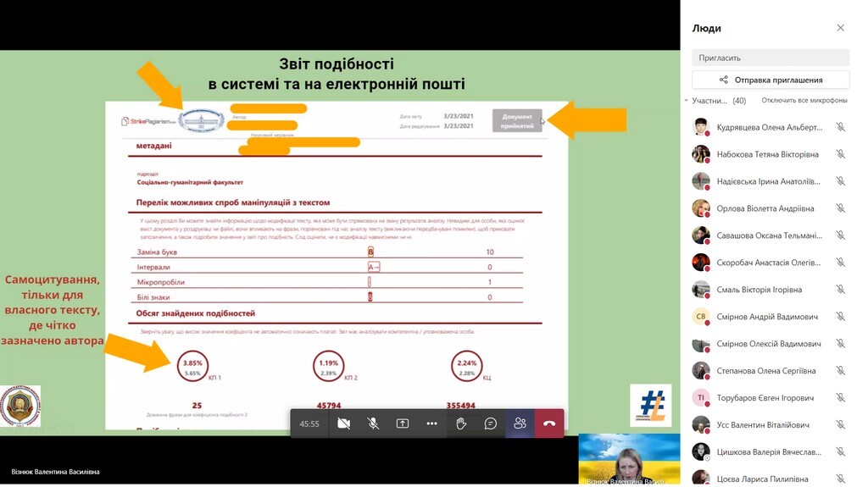The width and height of the screenshot is (868, 487).
Task: Hang up the call with red button
Action: pyautogui.click(x=549, y=424)
